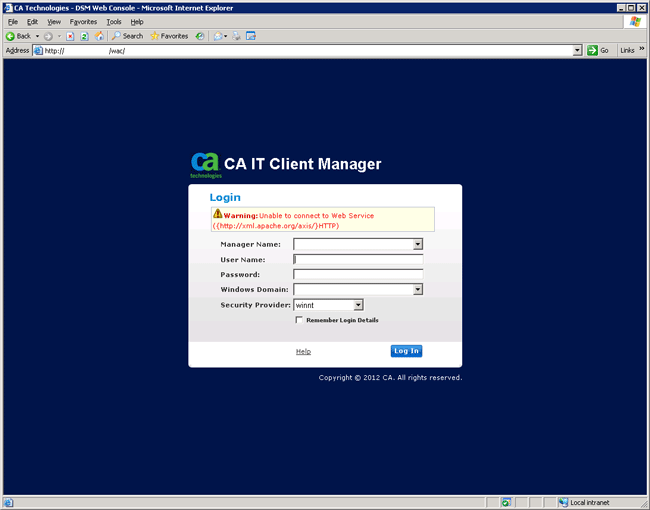This screenshot has width=650, height=510.
Task: Expand the address bar history dropdown
Action: (577, 50)
